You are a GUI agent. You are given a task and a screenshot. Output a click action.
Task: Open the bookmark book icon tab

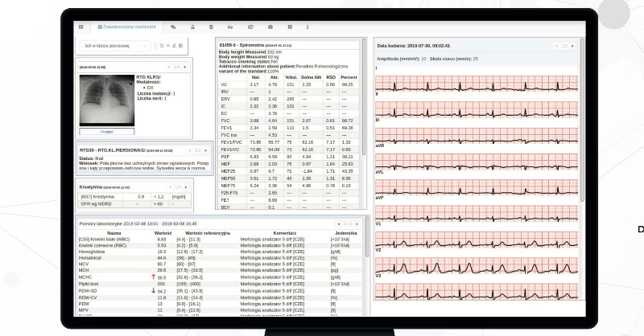point(290,27)
